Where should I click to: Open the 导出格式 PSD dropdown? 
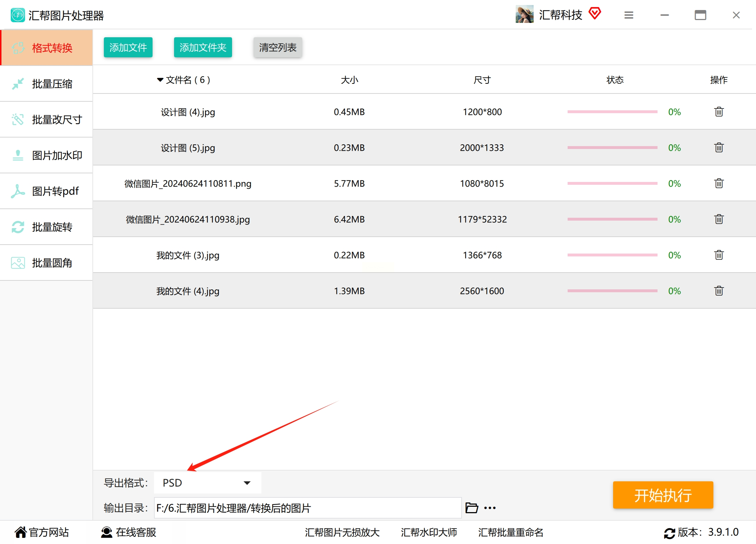pos(207,483)
